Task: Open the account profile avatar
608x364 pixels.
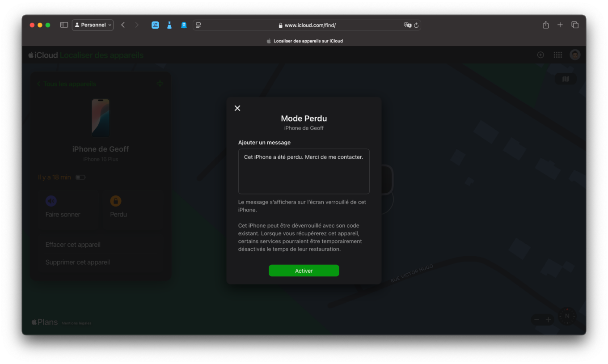Action: coord(575,55)
